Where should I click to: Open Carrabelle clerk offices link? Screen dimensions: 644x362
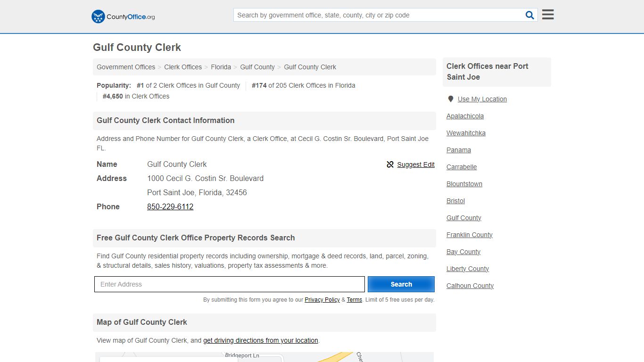pyautogui.click(x=462, y=167)
